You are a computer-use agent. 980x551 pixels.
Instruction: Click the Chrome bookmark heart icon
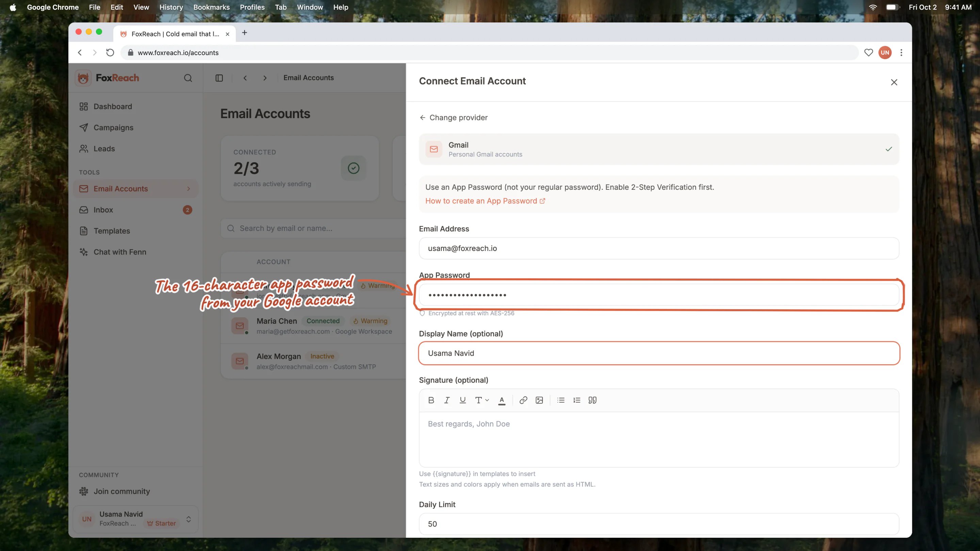click(x=868, y=52)
